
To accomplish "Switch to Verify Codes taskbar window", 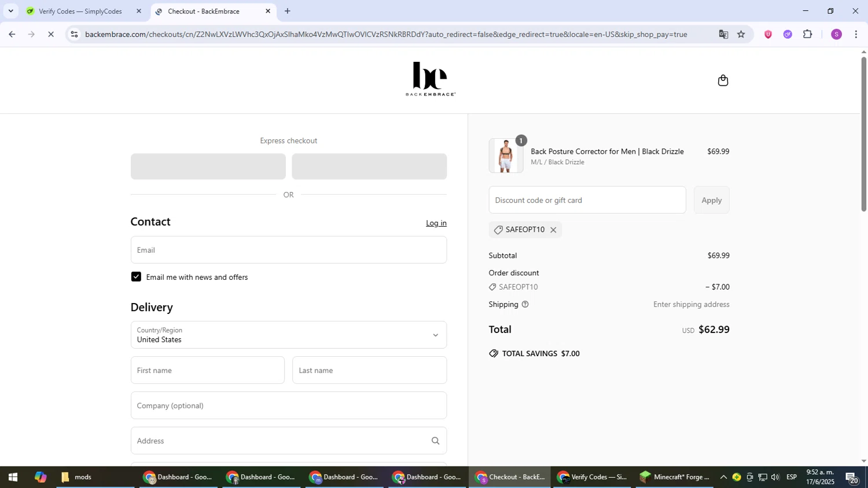I will pyautogui.click(x=592, y=478).
